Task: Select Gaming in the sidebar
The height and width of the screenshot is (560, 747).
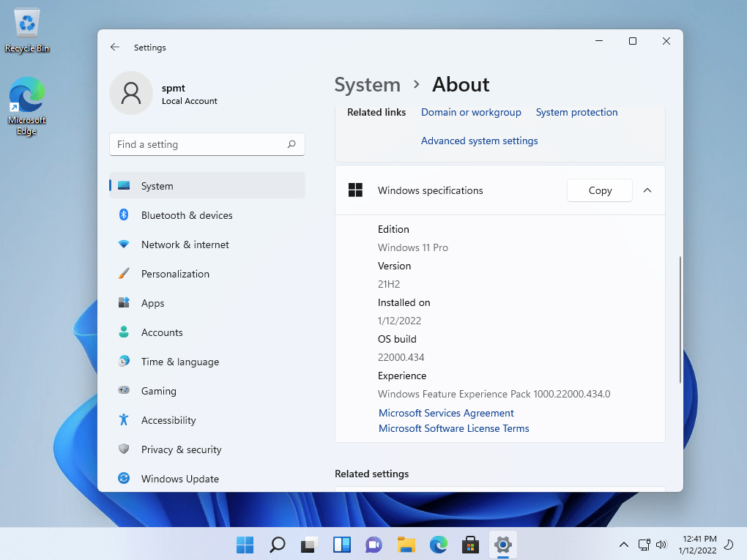Action: (x=207, y=391)
